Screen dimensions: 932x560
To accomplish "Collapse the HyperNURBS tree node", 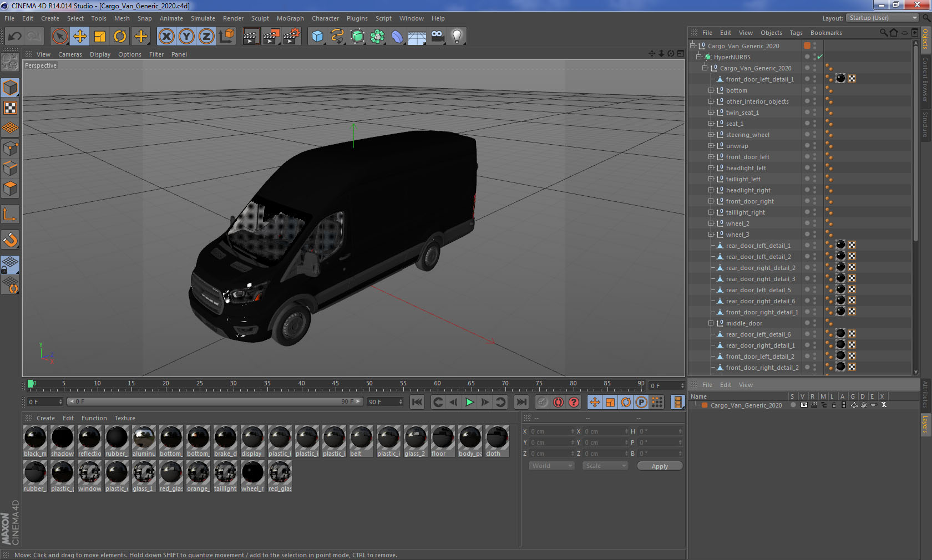I will [x=699, y=57].
